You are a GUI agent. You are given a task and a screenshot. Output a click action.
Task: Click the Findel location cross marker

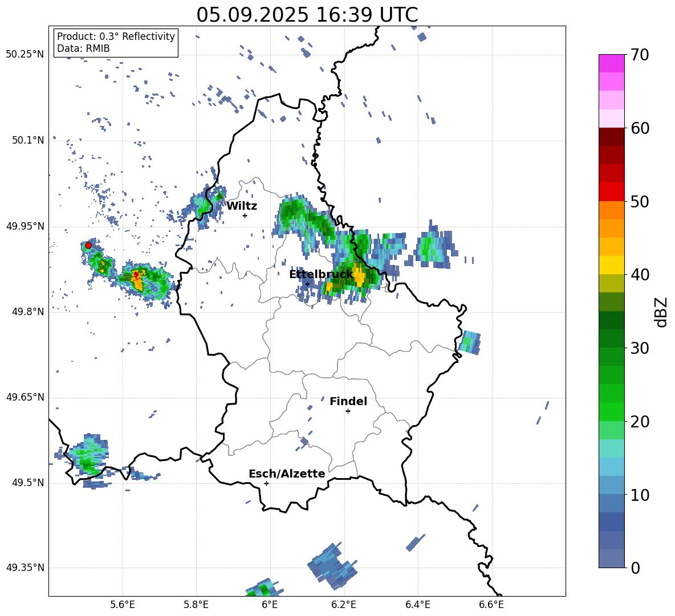tap(348, 411)
